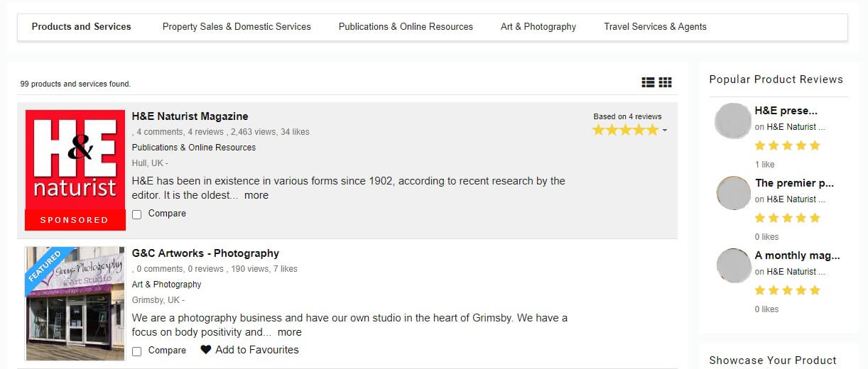Click reviewer avatar for 'The premier p...' review
Viewport: 868px width, 369px height.
click(734, 193)
